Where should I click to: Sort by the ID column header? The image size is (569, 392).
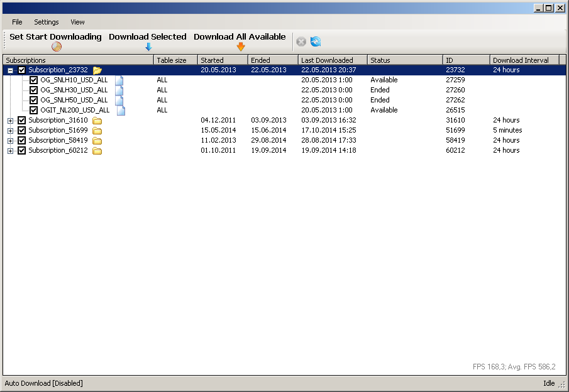click(467, 60)
